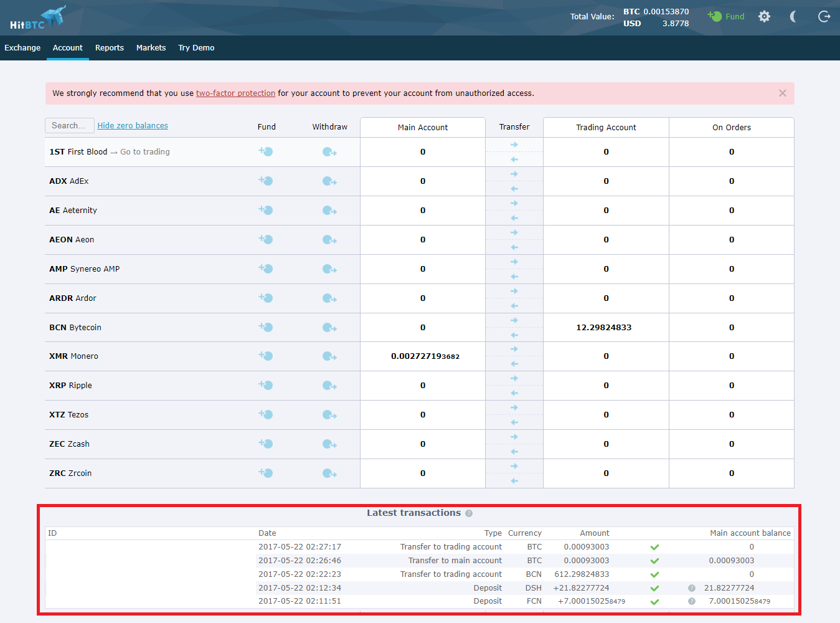Click fund icon for ZRC Zrcoin
Screen dimensions: 840x623
coord(266,473)
